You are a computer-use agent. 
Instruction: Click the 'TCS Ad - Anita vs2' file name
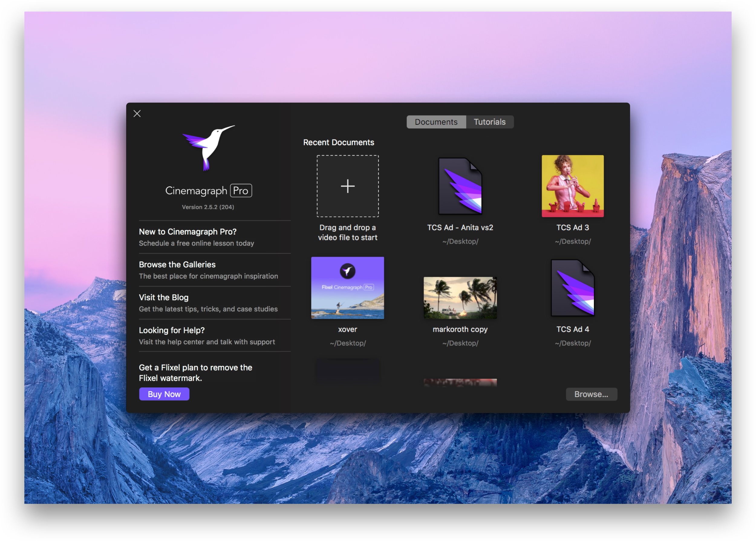[460, 228]
